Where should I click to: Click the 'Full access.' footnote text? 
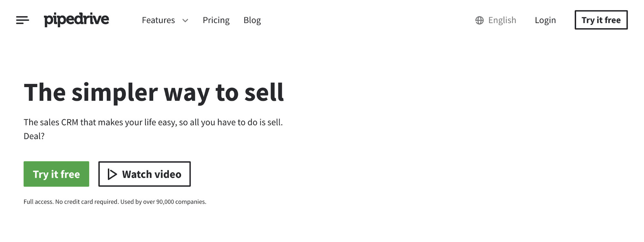(x=38, y=202)
